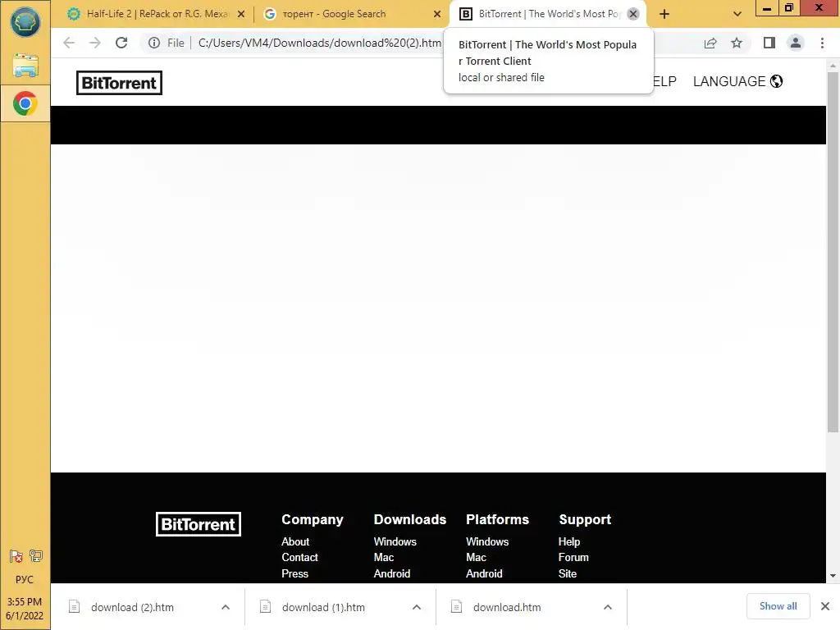Open Mac link under Platforms

476,557
